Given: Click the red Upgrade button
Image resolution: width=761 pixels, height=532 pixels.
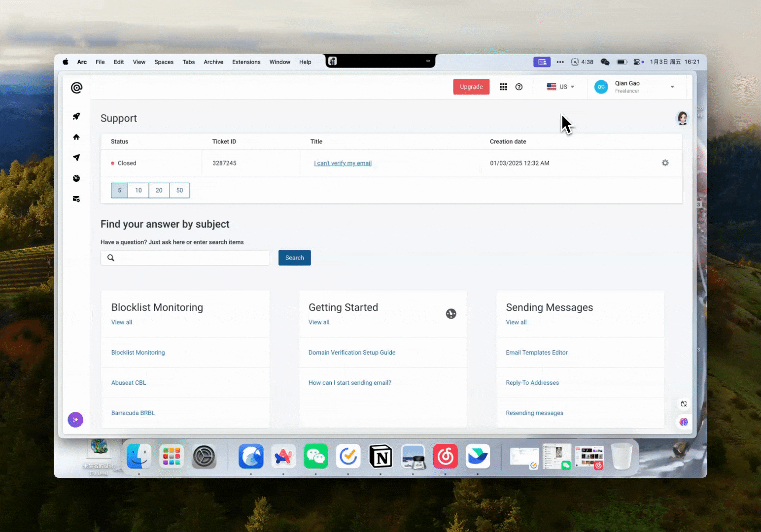Looking at the screenshot, I should point(471,87).
